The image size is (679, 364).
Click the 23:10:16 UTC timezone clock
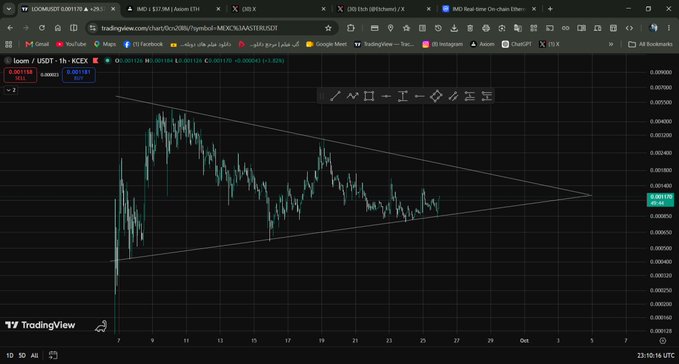pos(656,355)
